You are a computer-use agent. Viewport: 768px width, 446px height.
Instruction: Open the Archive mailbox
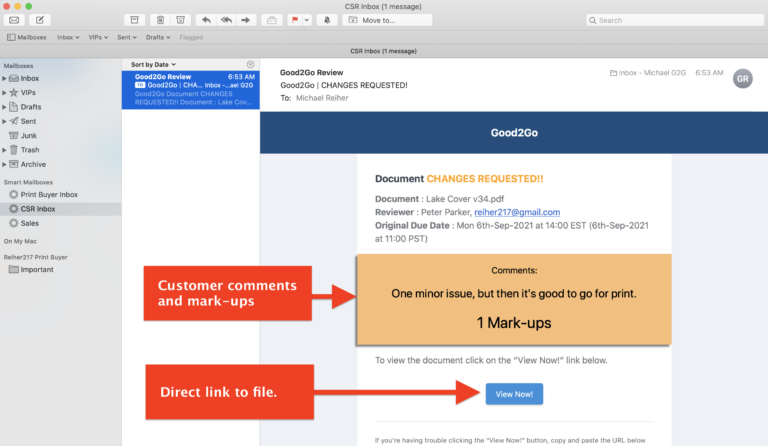(33, 164)
